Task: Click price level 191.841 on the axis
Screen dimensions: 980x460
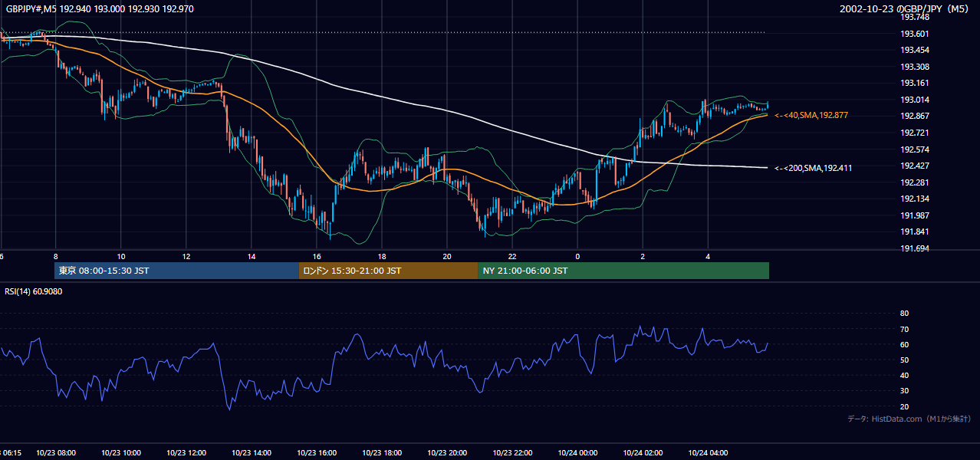Action: tap(914, 232)
